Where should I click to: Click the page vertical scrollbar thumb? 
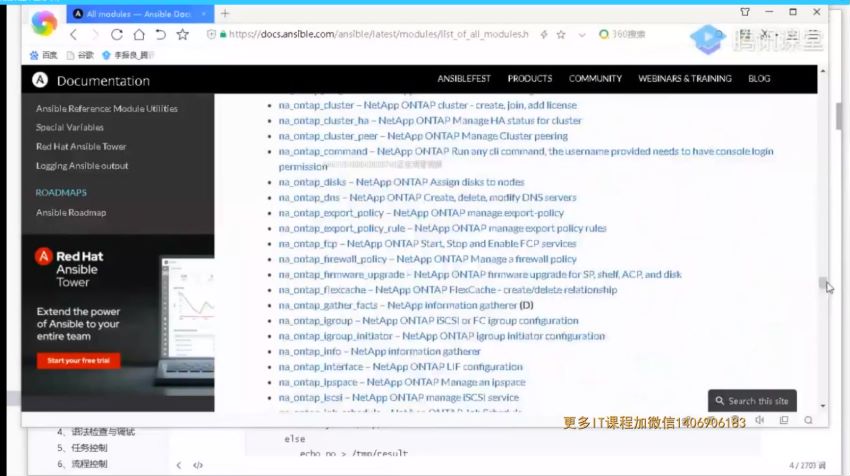(x=822, y=283)
